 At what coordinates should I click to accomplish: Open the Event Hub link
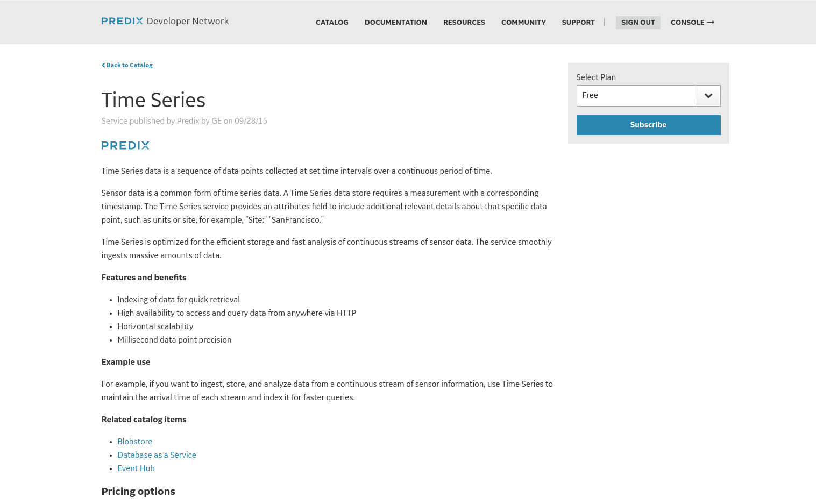coord(136,468)
